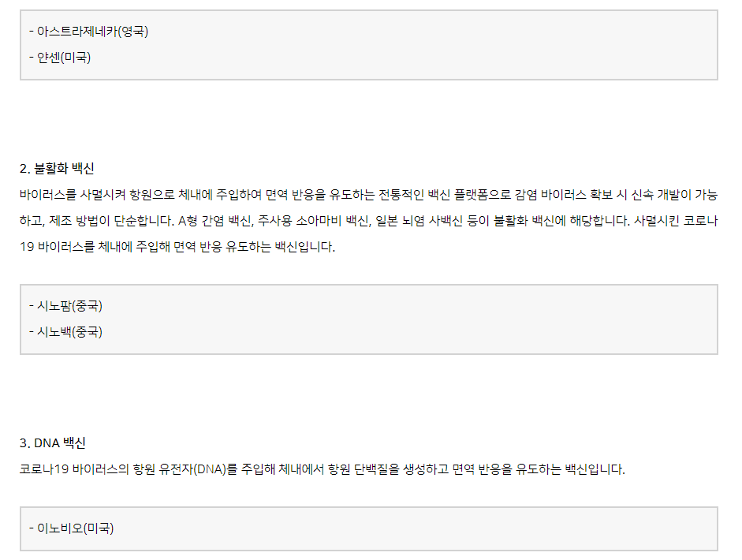The height and width of the screenshot is (560, 742).
Task: Click the line starting 19 바이러스를 체내에
Action: 177,247
